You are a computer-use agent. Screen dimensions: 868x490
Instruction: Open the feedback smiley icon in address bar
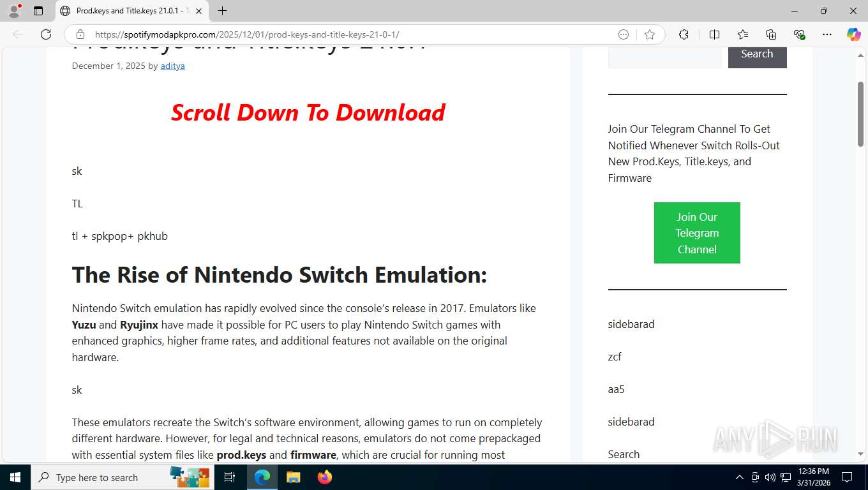pyautogui.click(x=624, y=34)
